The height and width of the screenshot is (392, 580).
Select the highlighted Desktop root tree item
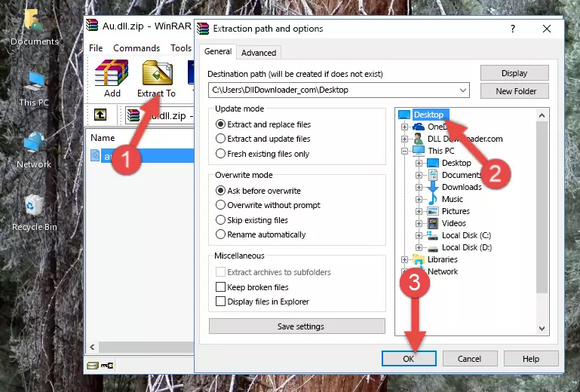(429, 115)
